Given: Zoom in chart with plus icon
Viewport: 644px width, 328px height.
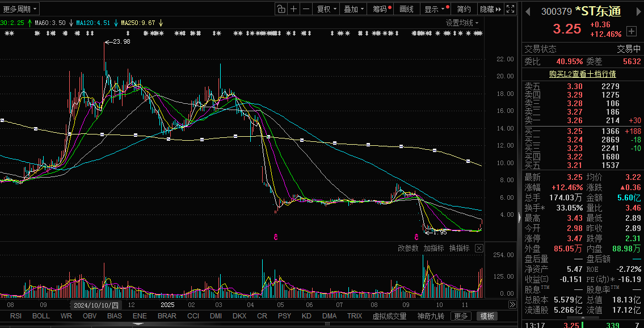Looking at the screenshot, I should click(x=294, y=9).
